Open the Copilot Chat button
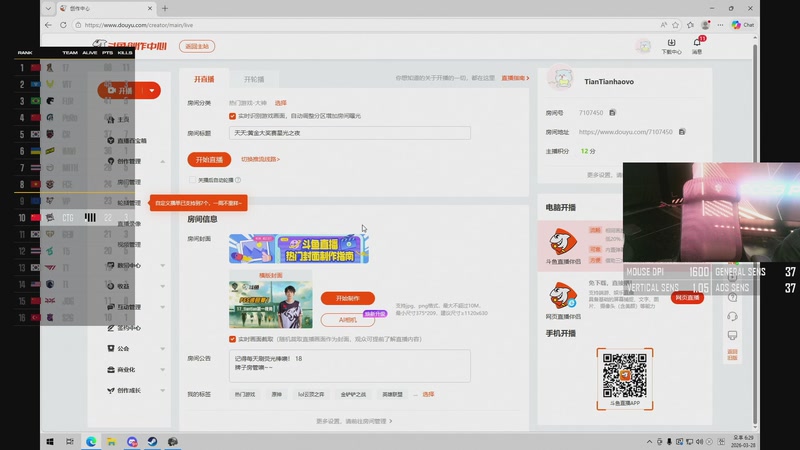 point(743,25)
